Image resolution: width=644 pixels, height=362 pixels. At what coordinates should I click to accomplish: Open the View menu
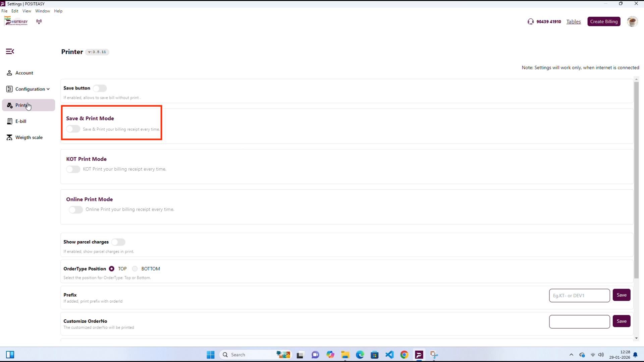[x=26, y=11]
